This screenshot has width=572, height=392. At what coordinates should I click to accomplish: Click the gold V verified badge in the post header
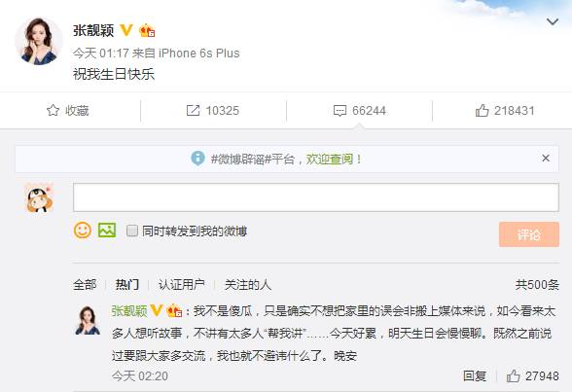[126, 30]
